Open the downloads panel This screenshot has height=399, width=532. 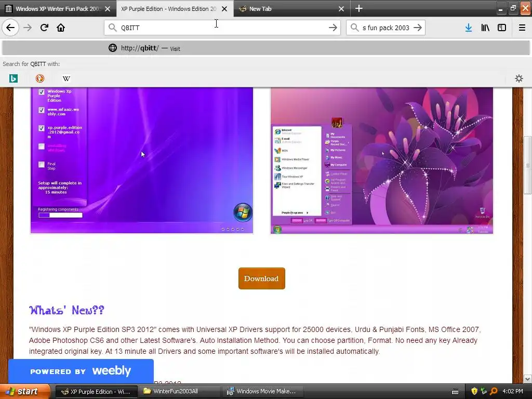[x=469, y=28]
